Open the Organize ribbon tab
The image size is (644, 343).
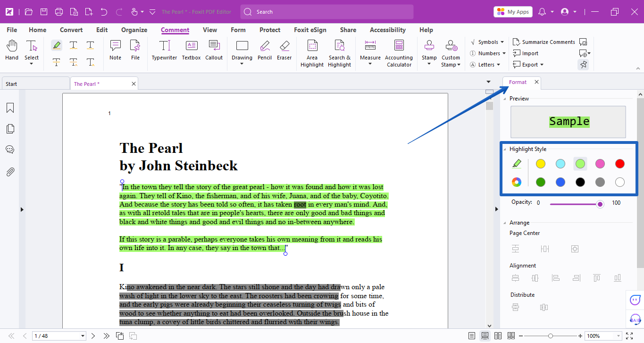click(x=134, y=30)
